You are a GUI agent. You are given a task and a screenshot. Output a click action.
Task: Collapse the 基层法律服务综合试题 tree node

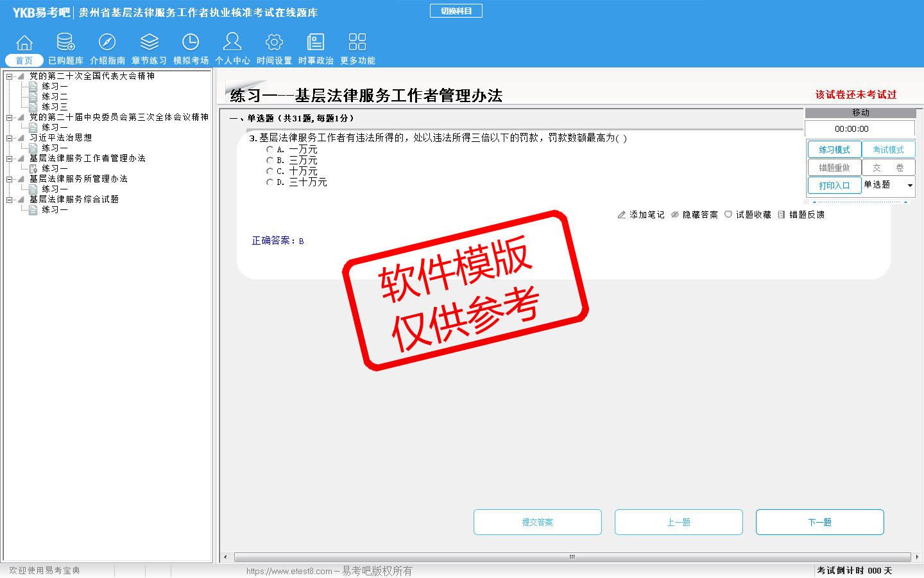coord(10,200)
